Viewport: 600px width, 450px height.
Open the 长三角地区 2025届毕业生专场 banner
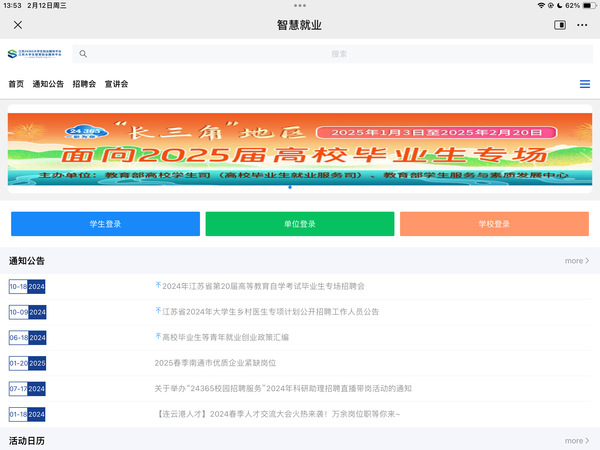click(300, 148)
